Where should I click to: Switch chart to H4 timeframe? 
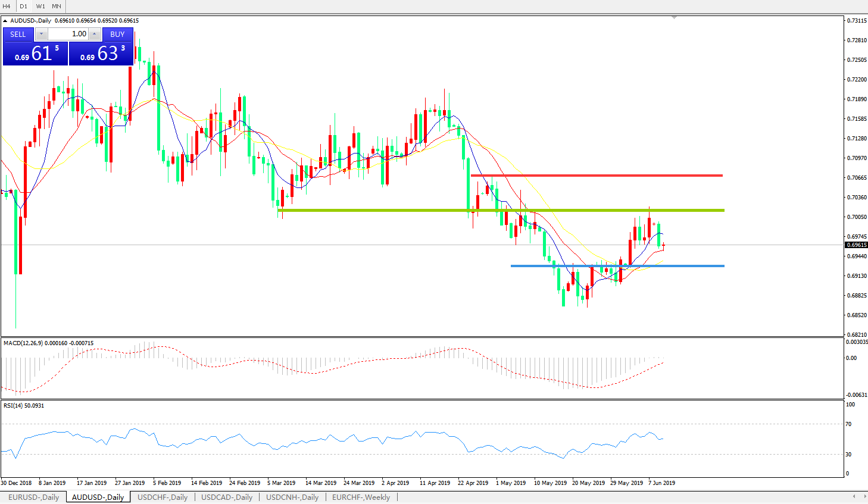point(7,6)
